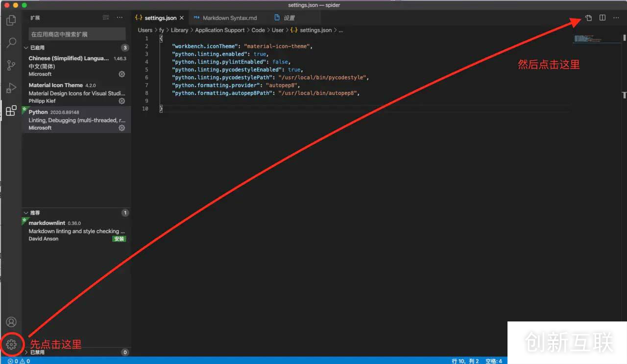627x364 pixels.
Task: Select the markdownlint extension entry
Action: (x=76, y=231)
